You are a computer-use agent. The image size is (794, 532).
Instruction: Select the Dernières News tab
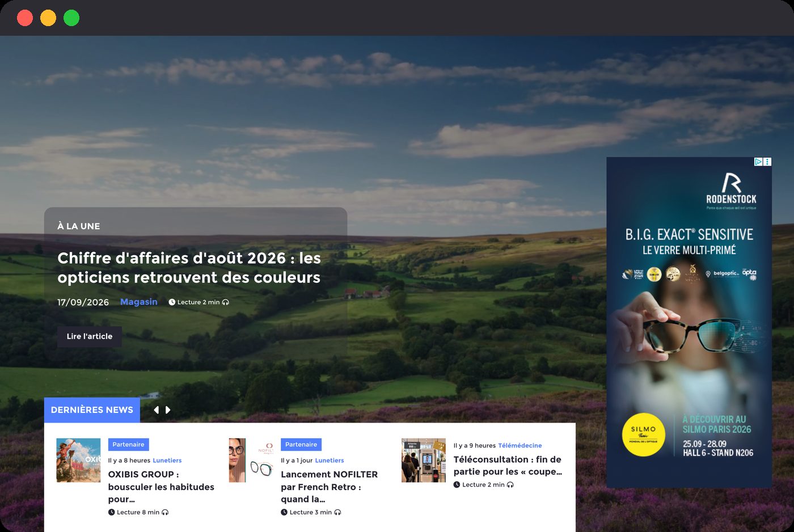[x=92, y=410]
